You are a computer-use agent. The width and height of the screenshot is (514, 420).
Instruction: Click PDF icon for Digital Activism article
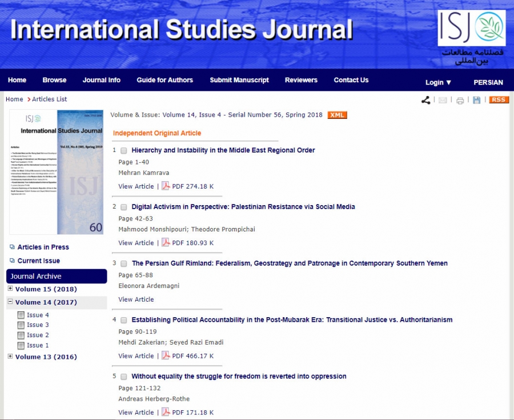[x=166, y=243]
